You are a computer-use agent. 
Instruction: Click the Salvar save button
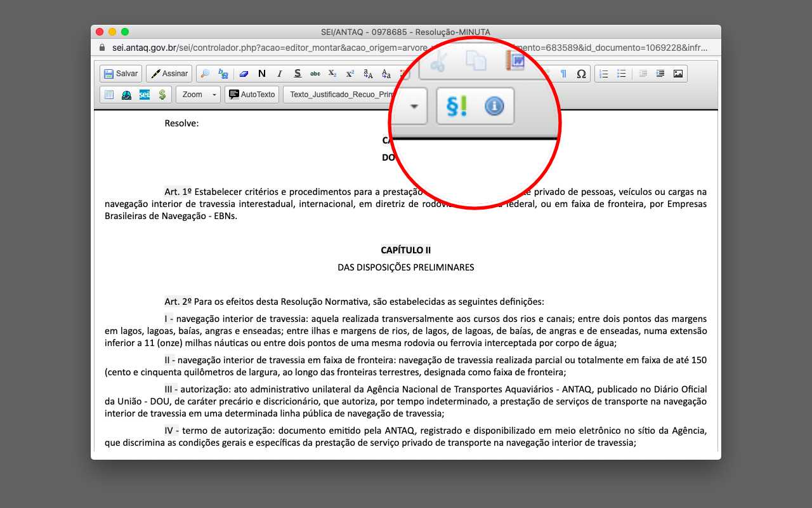(121, 74)
